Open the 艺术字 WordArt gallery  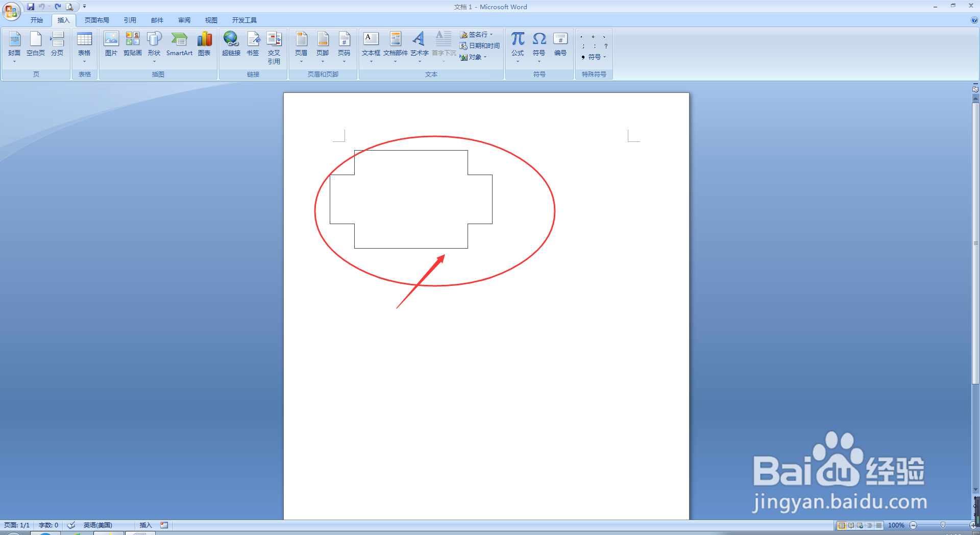[x=420, y=47]
